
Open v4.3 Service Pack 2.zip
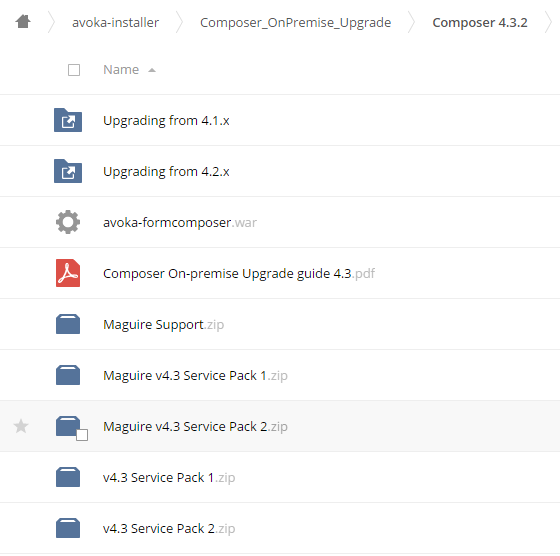[x=169, y=529]
